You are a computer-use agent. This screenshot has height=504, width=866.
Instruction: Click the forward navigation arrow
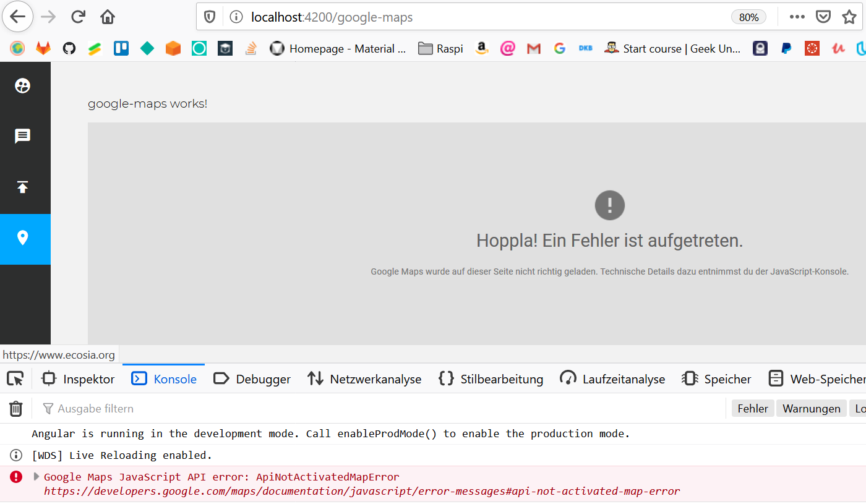(48, 17)
